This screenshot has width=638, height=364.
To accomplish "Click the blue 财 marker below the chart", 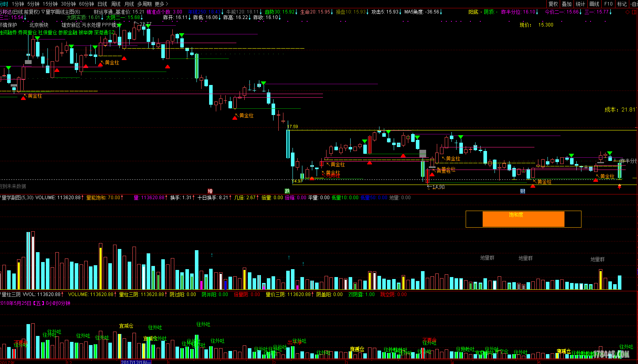I will coord(523,191).
